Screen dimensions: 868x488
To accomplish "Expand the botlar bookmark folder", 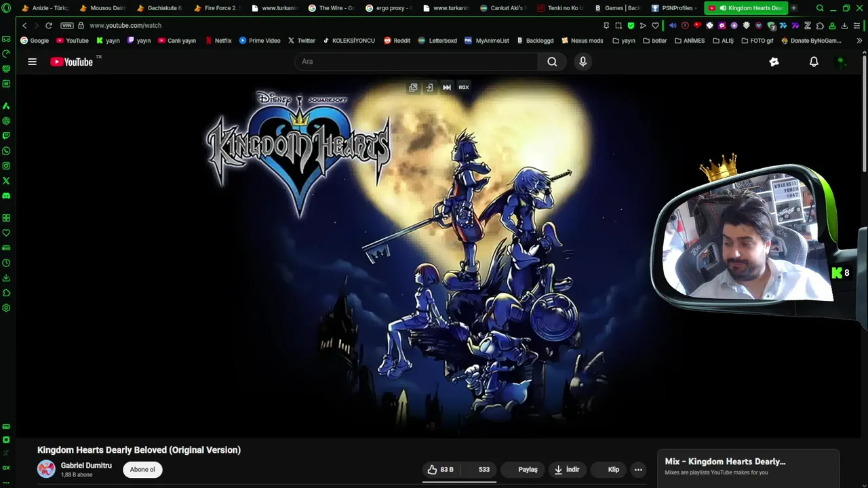I will point(654,41).
